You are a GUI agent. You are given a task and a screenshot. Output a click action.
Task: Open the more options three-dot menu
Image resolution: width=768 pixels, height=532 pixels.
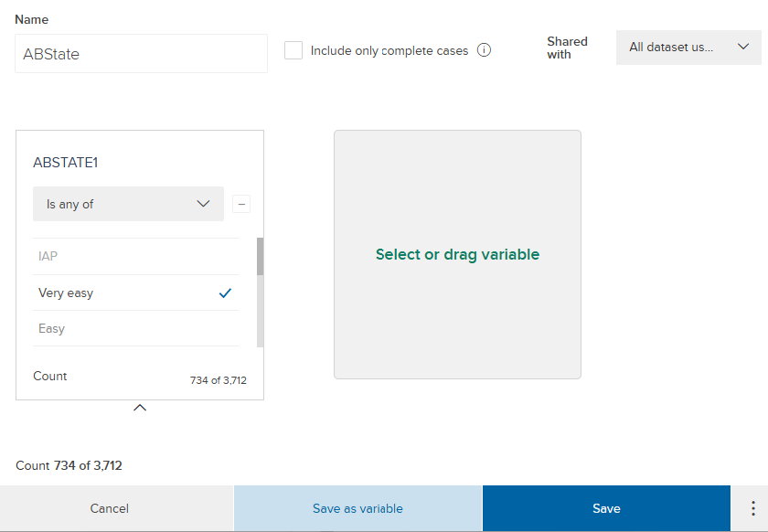(753, 508)
